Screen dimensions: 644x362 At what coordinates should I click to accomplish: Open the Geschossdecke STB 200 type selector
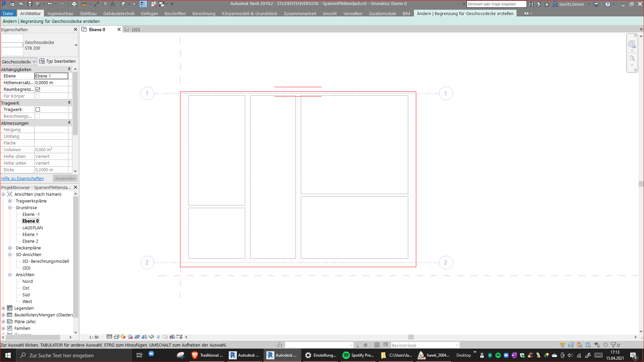[40, 45]
